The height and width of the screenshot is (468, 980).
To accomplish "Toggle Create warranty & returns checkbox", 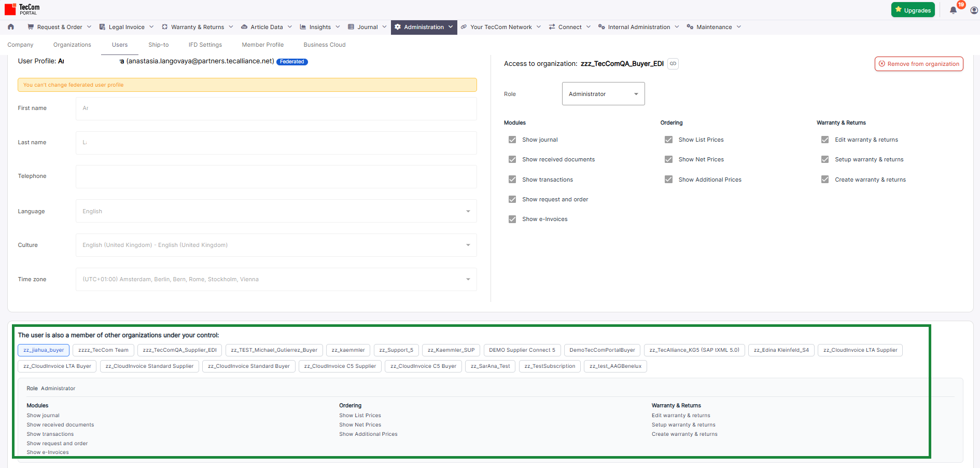I will pyautogui.click(x=825, y=180).
